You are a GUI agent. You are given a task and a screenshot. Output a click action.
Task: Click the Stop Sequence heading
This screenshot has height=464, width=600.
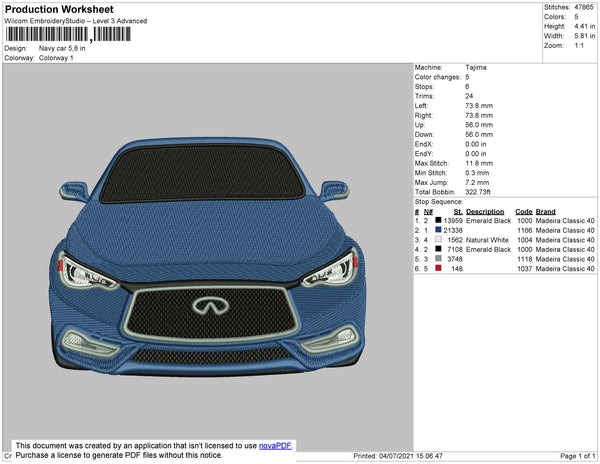click(x=439, y=201)
